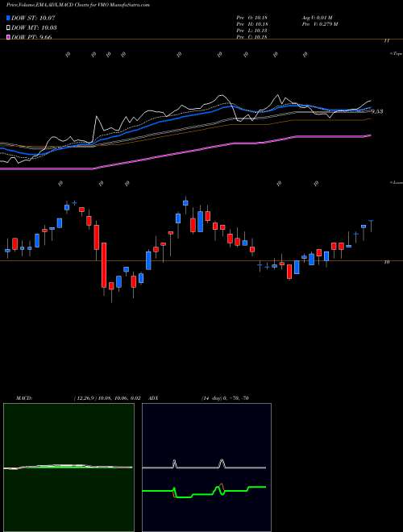Click the 'Pre V: 0.279 M' volume text

coord(319,24)
